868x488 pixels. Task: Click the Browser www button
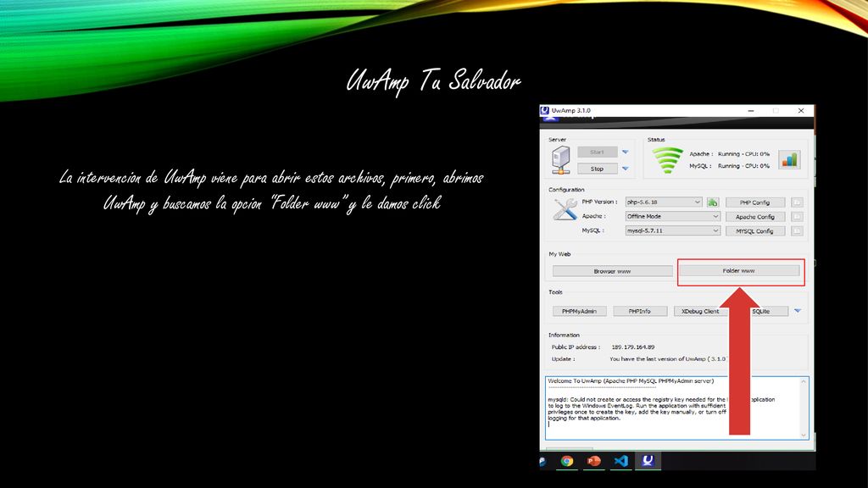pos(612,271)
